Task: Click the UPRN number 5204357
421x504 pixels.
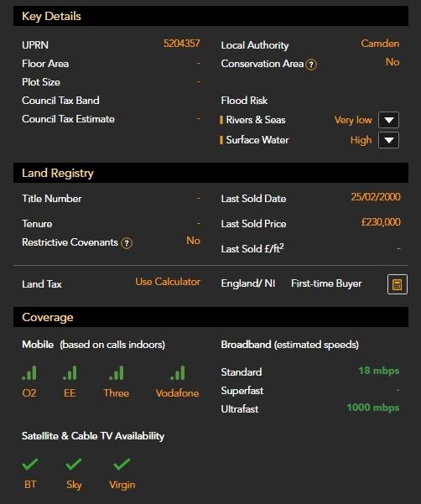Action: 182,44
